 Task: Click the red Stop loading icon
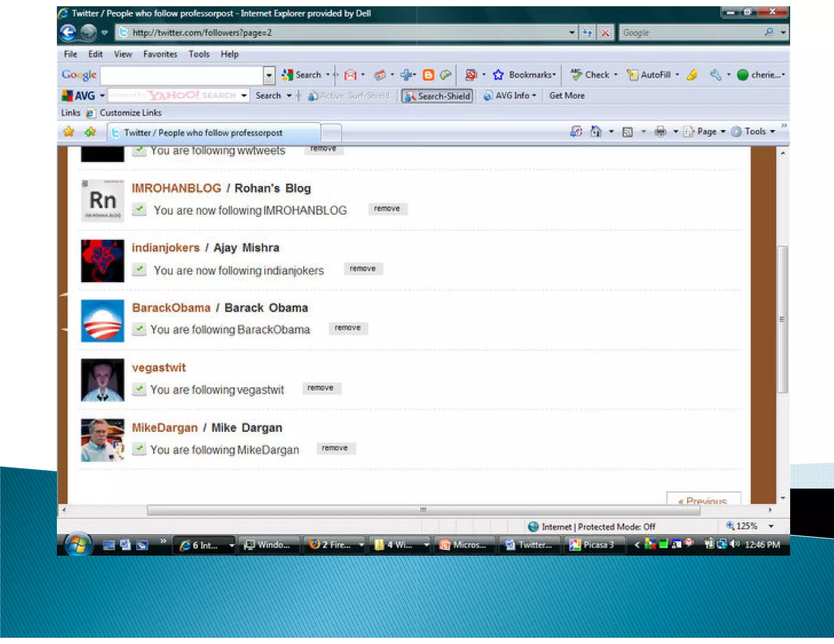click(x=606, y=33)
